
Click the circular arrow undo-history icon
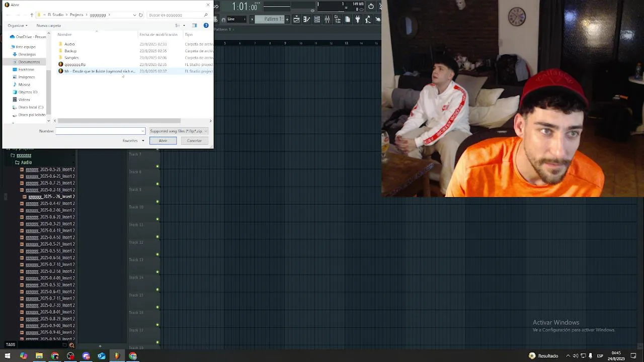(x=371, y=7)
